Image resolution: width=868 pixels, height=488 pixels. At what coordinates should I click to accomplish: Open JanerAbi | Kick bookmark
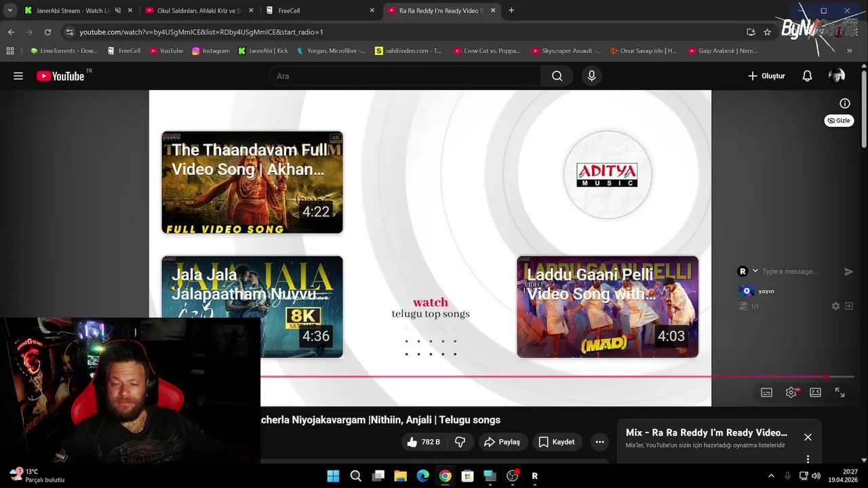click(x=263, y=51)
